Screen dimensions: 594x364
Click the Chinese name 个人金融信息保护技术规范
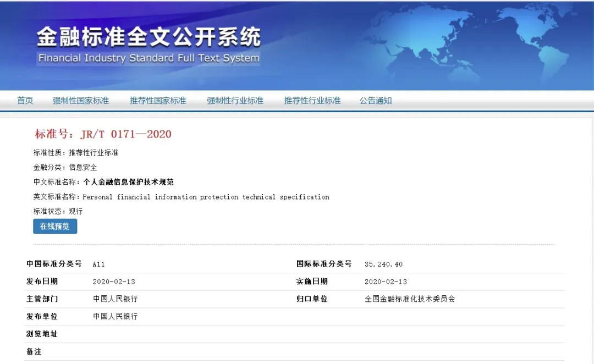[x=128, y=182]
